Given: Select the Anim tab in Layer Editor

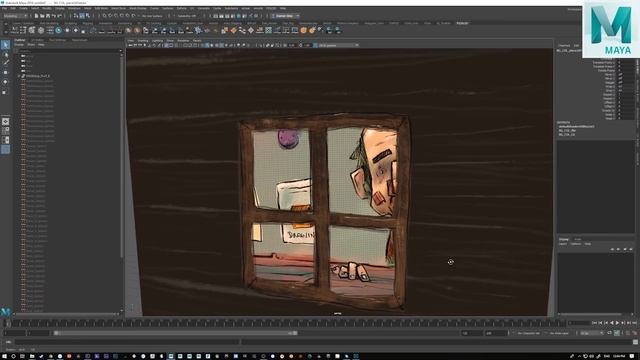Looking at the screenshot, I should (578, 239).
